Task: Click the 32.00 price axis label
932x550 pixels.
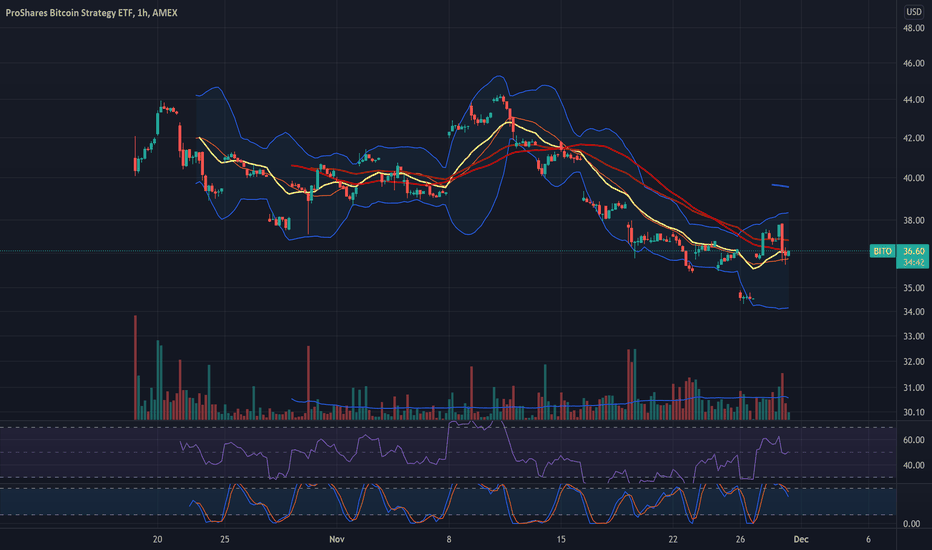Action: [914, 362]
